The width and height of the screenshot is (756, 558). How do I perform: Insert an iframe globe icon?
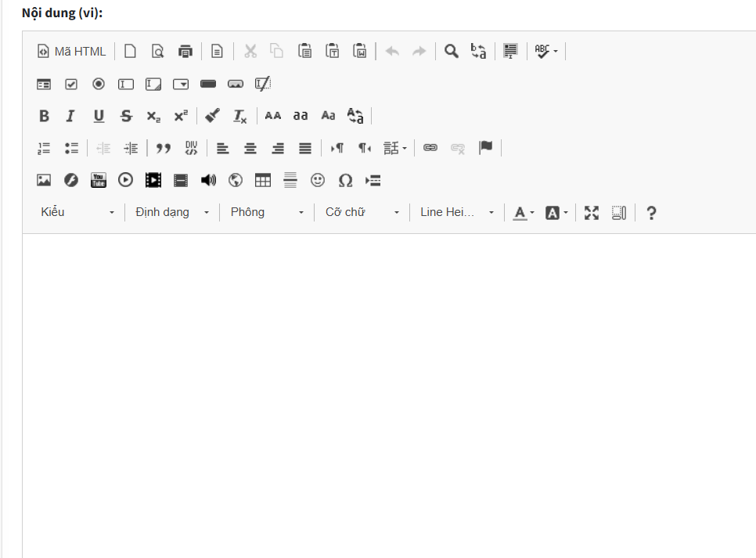click(x=236, y=180)
